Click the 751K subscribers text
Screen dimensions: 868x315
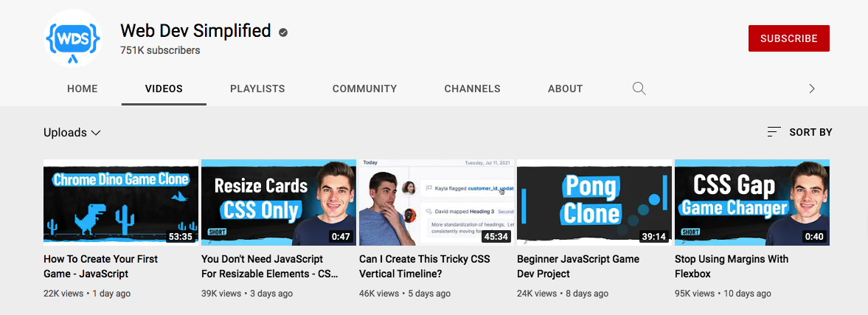(161, 50)
